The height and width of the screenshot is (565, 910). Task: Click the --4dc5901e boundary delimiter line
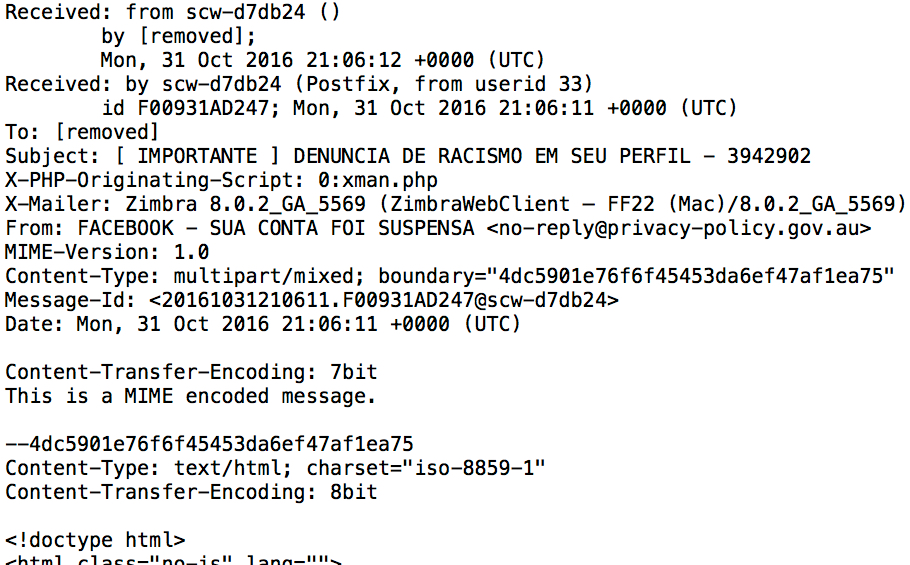pos(209,444)
